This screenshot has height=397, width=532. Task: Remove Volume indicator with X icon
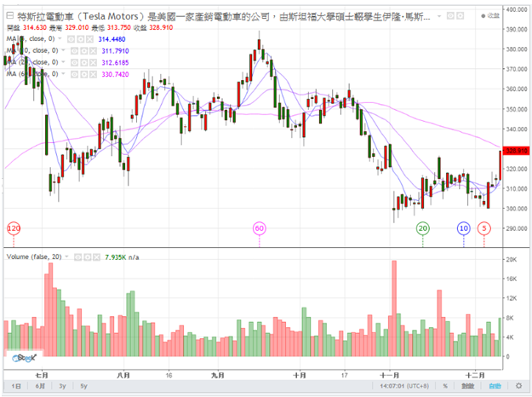[x=96, y=257]
